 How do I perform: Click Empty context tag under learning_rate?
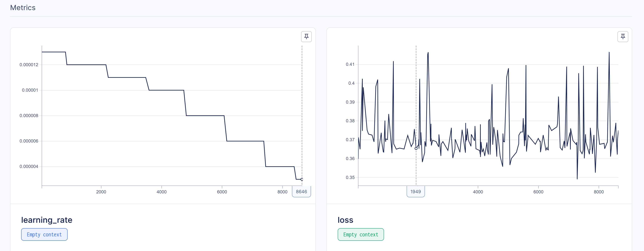click(44, 235)
